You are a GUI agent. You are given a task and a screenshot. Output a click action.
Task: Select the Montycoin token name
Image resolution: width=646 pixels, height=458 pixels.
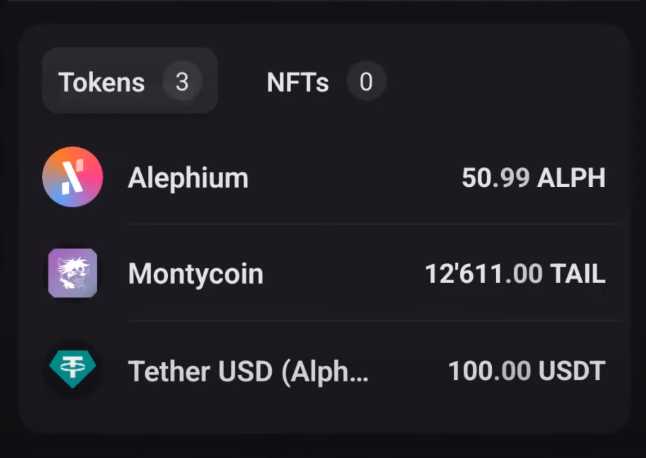pos(196,274)
